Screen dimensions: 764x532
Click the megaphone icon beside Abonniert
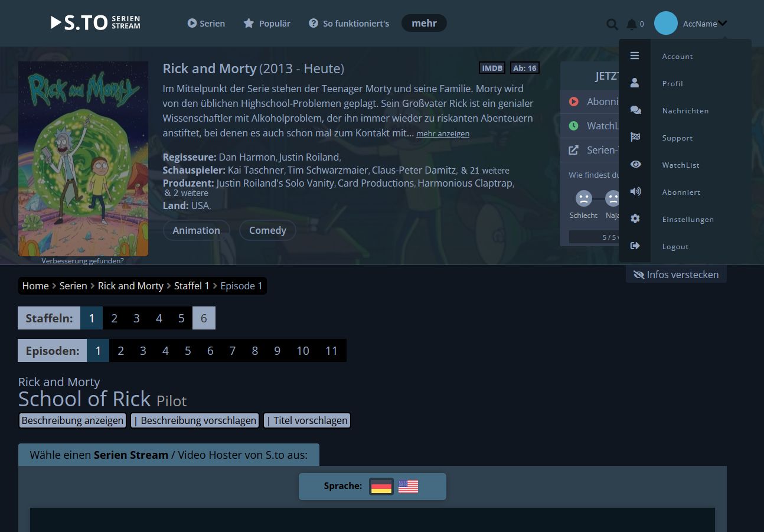635,192
